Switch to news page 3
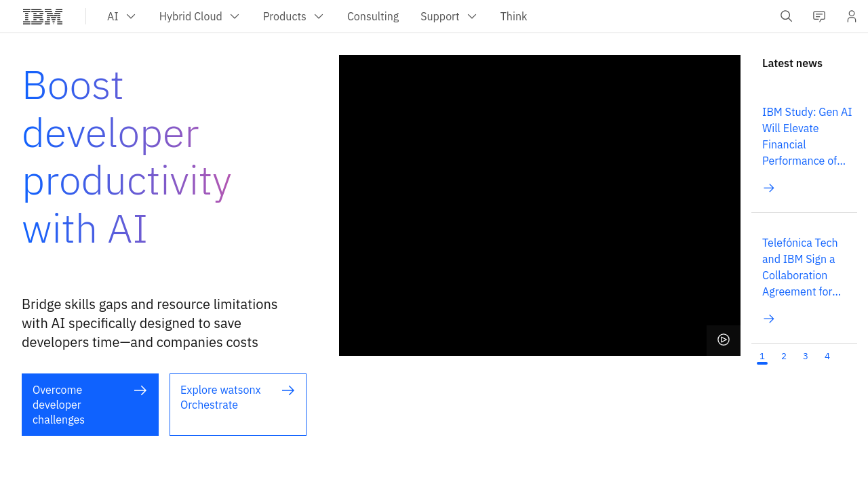868x488 pixels. point(806,357)
